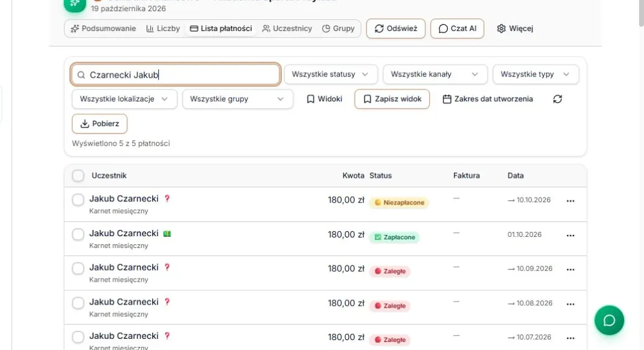Click the question mark beside unpaid Jakub Czarnecki
This screenshot has height=350, width=644.
pyautogui.click(x=167, y=199)
